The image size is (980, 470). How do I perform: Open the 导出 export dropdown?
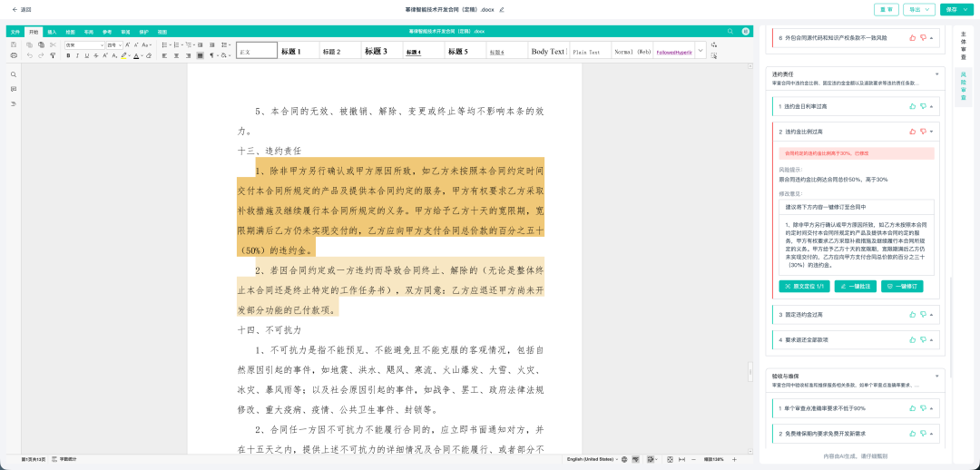coord(921,9)
